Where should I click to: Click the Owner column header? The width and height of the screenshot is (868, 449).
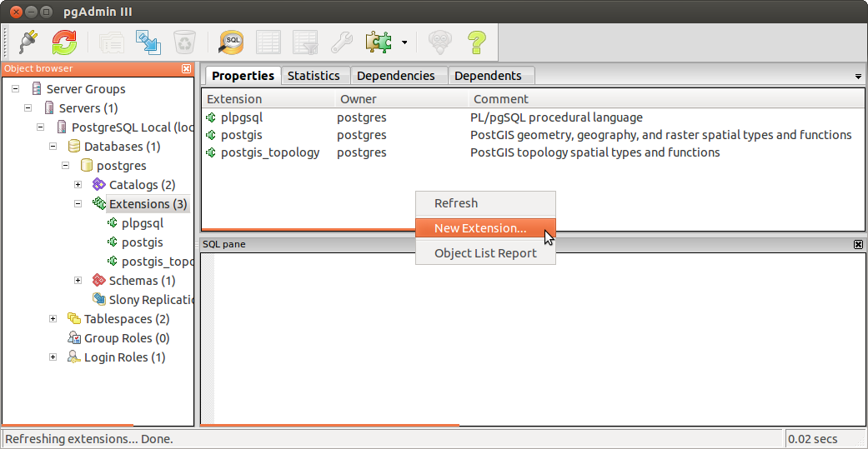pos(401,99)
